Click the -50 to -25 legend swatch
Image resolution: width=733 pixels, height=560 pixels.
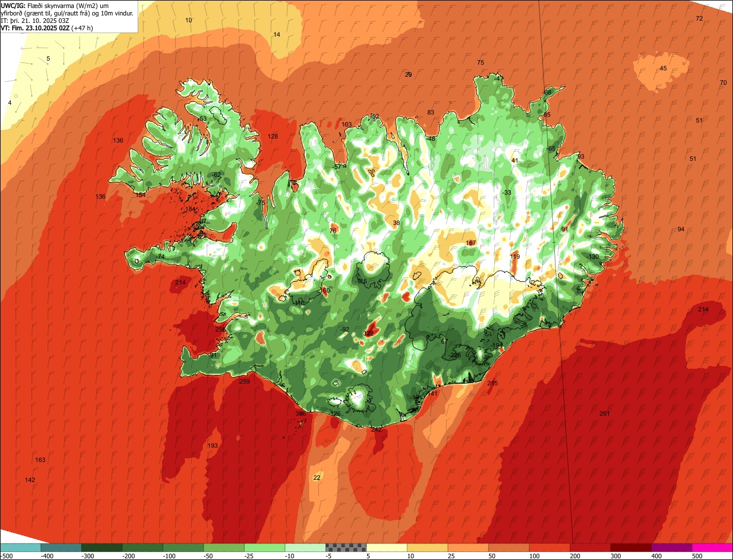click(224, 547)
